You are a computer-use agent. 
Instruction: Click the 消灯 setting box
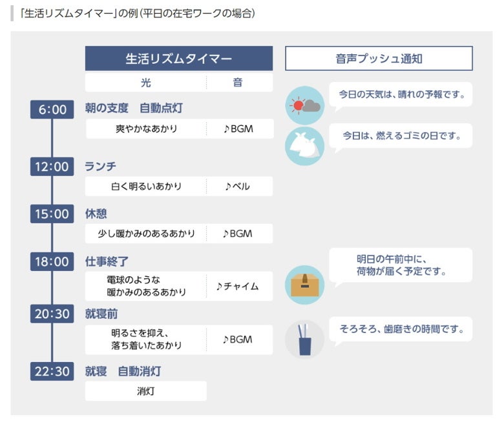tap(146, 391)
